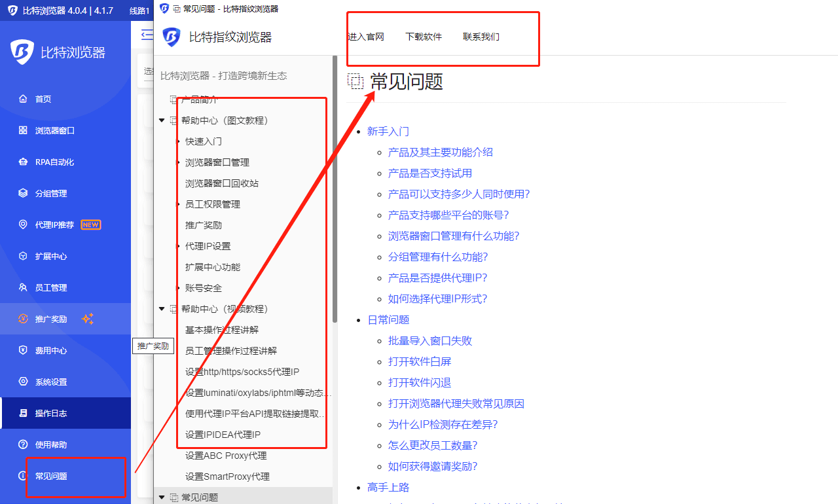The image size is (838, 504).
Task: Collapse 帮助中心（图文教程） tree section
Action: (162, 120)
